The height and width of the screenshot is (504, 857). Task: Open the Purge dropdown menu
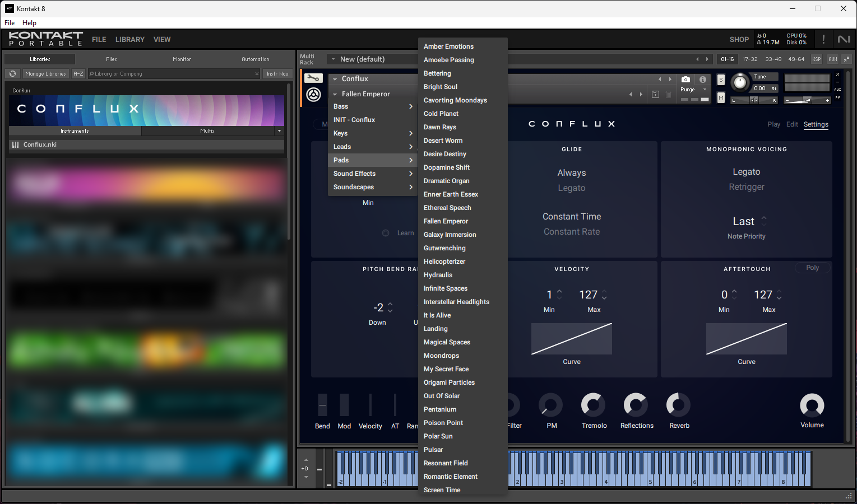(694, 90)
